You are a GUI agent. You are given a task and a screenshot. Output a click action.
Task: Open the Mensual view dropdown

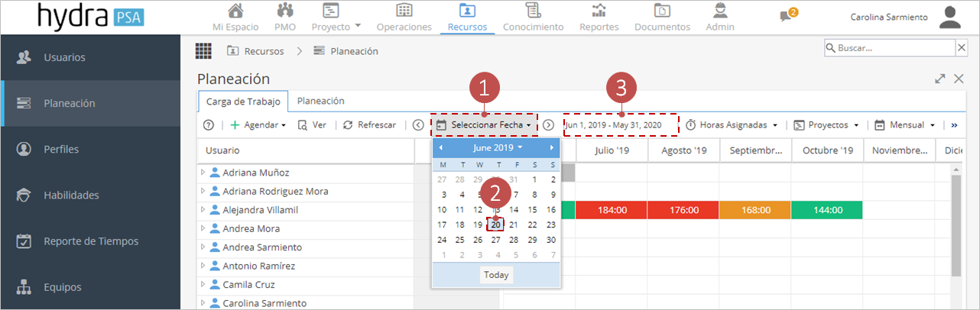(x=904, y=124)
